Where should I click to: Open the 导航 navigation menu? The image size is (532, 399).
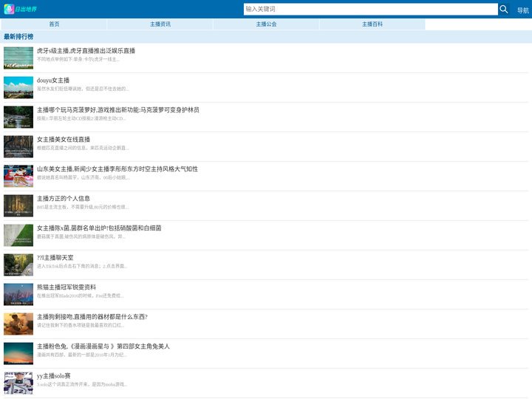click(522, 10)
